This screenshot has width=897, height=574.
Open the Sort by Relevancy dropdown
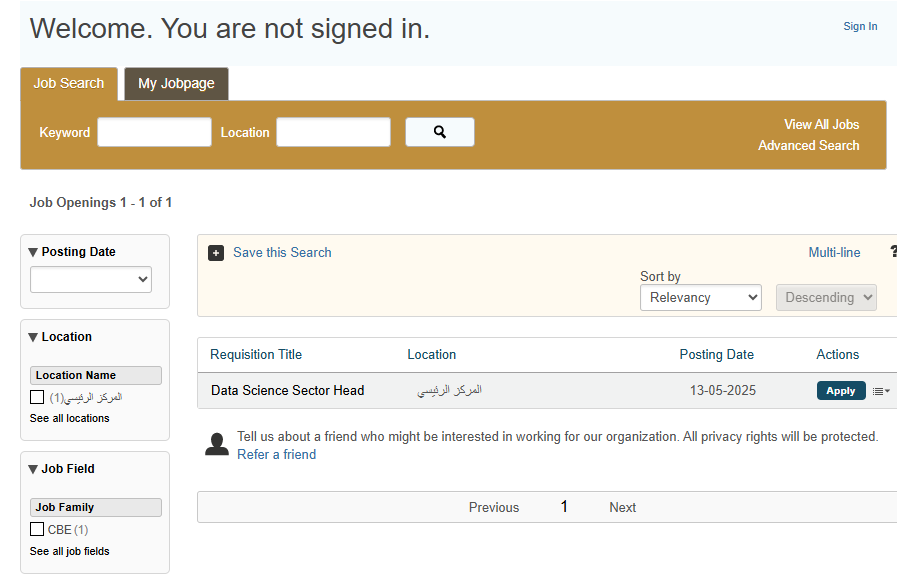pos(700,297)
